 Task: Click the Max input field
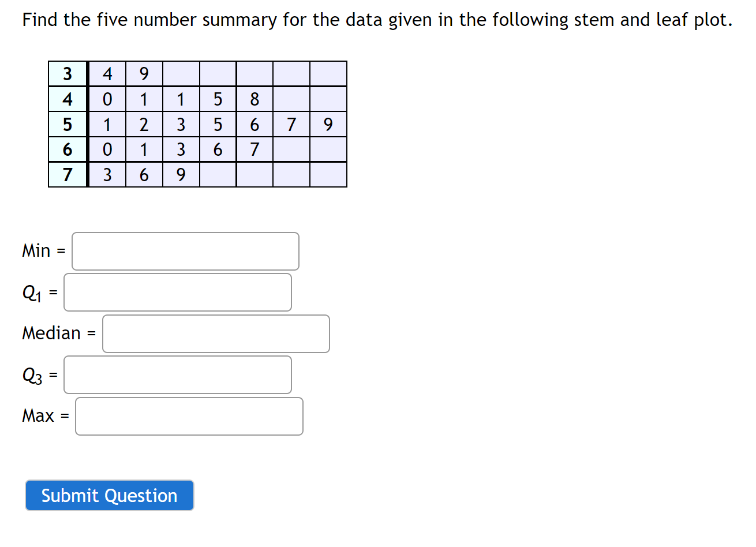click(189, 416)
